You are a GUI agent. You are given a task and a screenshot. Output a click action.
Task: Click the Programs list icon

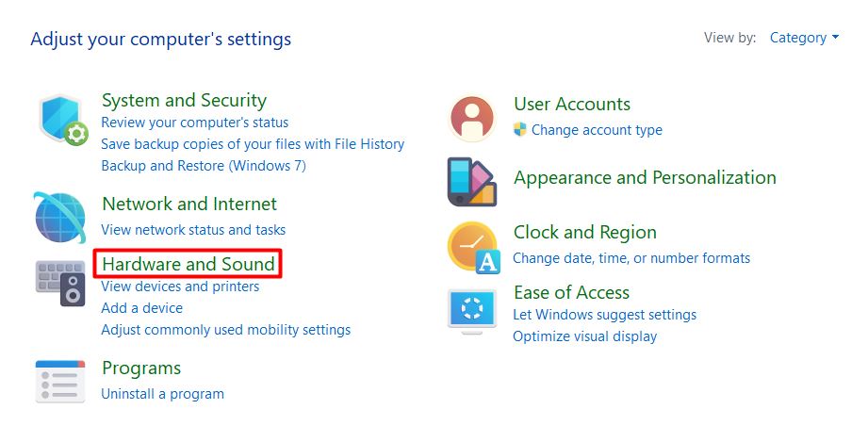tap(59, 381)
